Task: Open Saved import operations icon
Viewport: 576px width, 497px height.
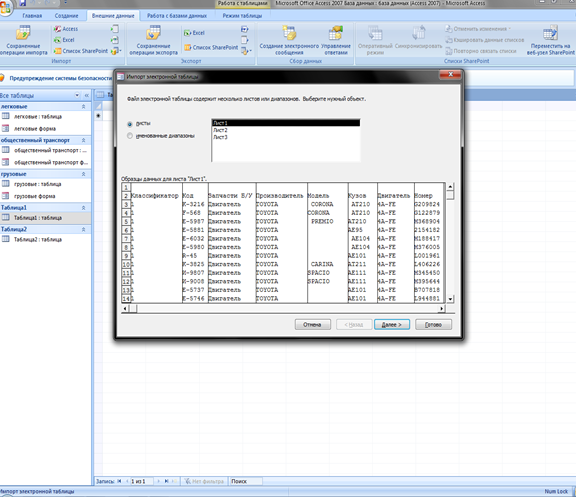Action: 23,33
